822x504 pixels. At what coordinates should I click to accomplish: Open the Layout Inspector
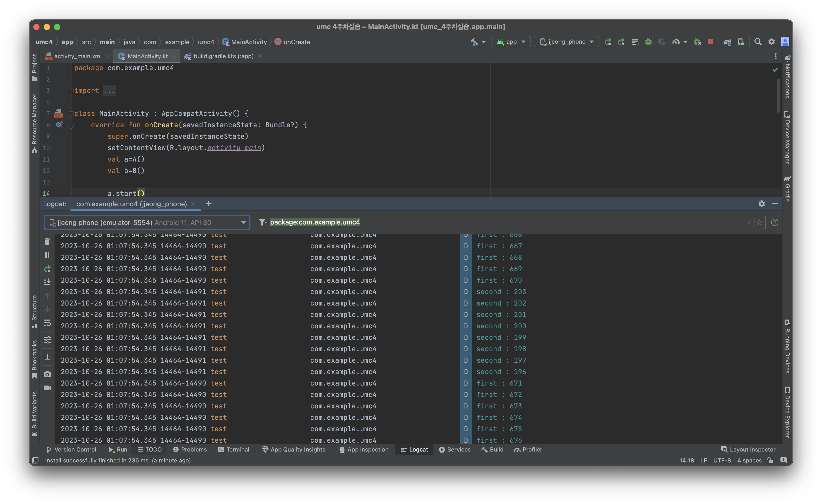coord(748,449)
